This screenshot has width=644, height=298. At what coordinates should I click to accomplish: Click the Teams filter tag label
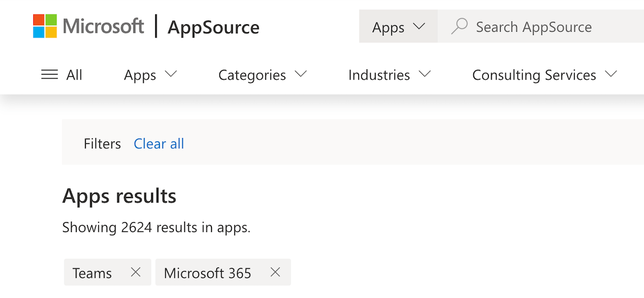coord(92,273)
